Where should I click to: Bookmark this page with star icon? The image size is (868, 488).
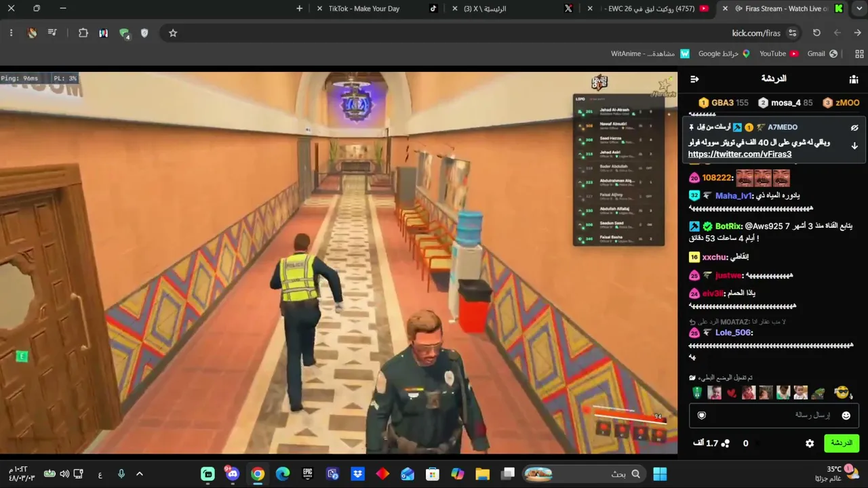[173, 33]
